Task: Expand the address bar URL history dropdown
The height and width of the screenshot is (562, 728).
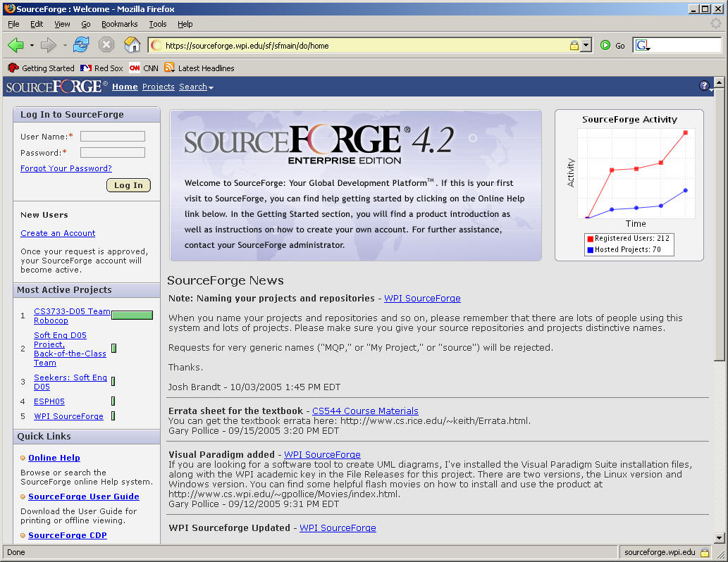Action: coord(586,45)
